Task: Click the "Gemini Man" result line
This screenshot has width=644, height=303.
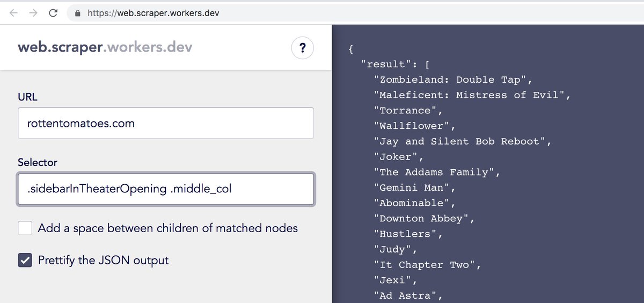Action: coord(415,188)
